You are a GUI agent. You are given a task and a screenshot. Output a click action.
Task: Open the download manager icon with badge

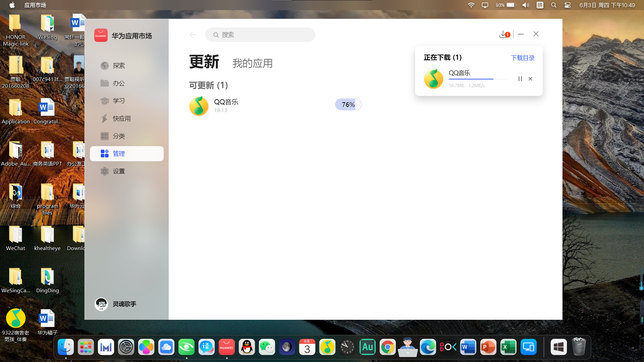tap(504, 34)
